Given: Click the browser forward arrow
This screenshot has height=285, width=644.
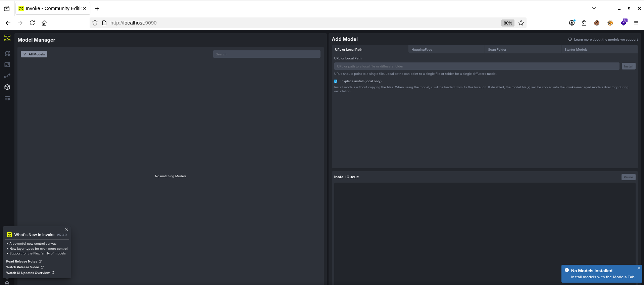Looking at the screenshot, I should click(20, 23).
